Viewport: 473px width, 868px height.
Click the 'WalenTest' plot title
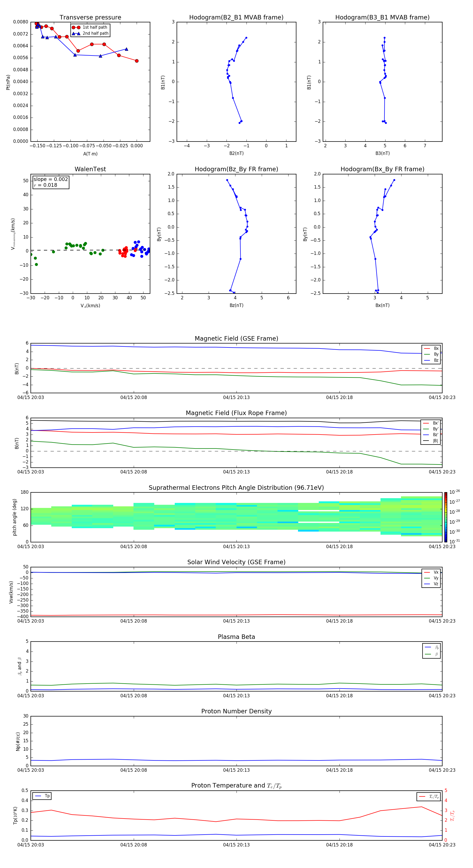90,169
